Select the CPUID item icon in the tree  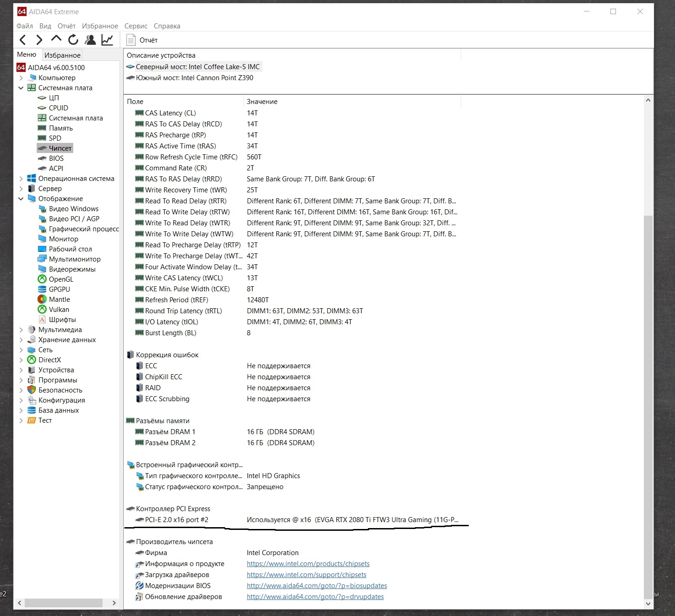[x=42, y=108]
